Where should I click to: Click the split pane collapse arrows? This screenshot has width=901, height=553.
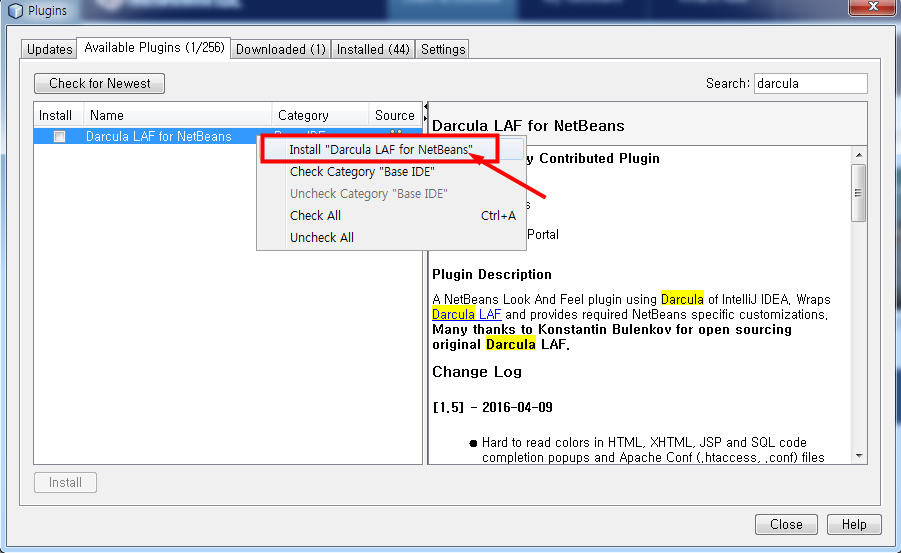[x=425, y=112]
